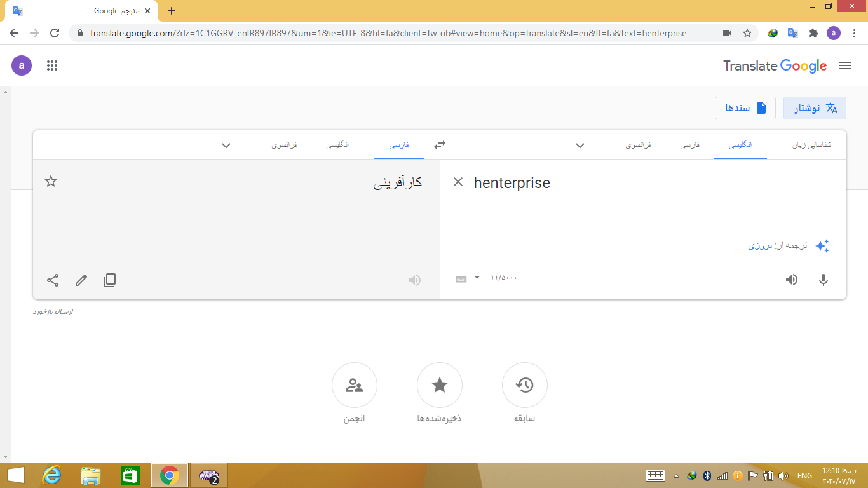Open the hamburger main menu

pos(844,65)
